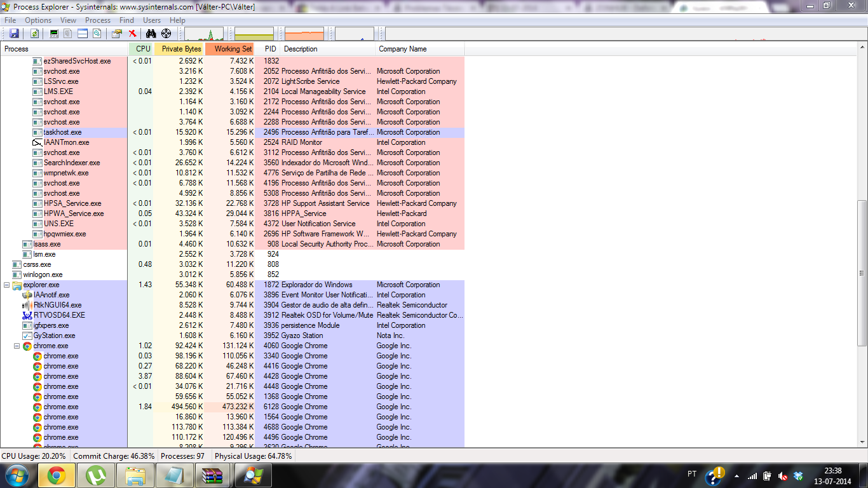This screenshot has width=868, height=488.
Task: Toggle the Show Process Tree toolbar icon
Action: [x=67, y=34]
